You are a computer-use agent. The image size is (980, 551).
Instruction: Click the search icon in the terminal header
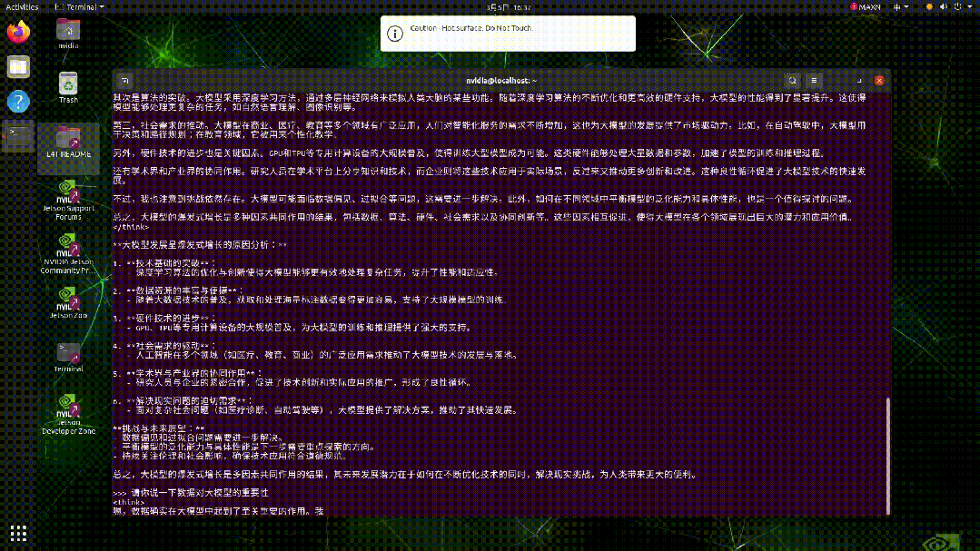click(792, 80)
